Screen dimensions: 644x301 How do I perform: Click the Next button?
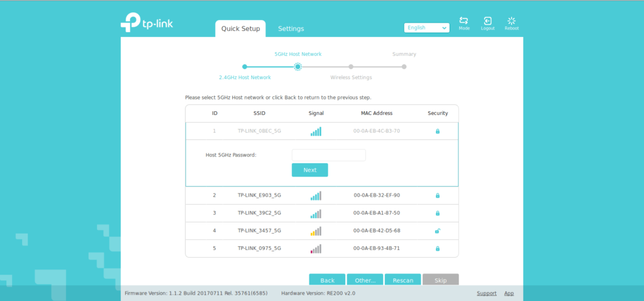click(309, 170)
